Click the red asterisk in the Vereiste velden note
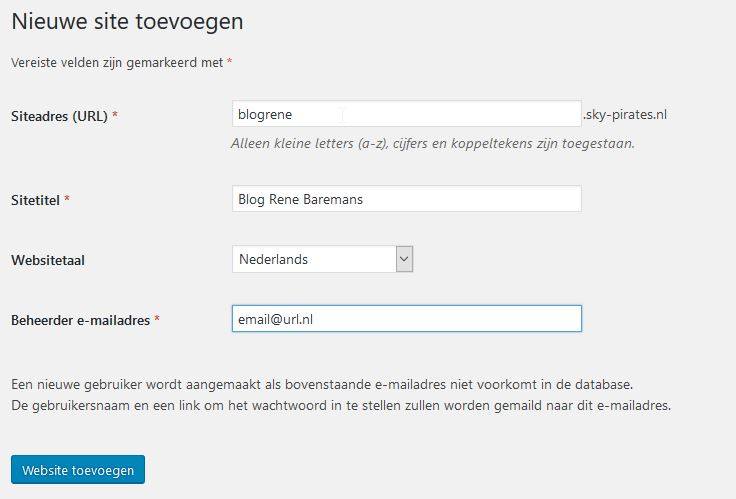This screenshot has height=499, width=736. pyautogui.click(x=229, y=62)
